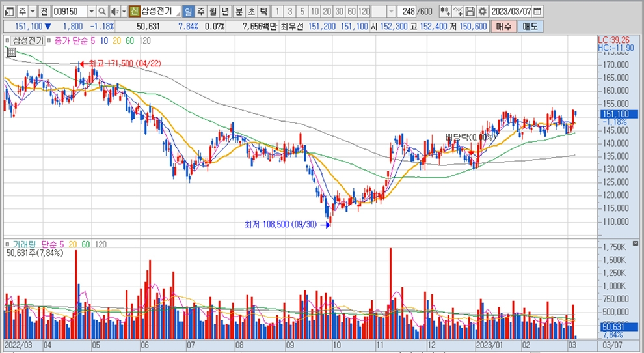Open the chart settings gear icon

(x=482, y=12)
